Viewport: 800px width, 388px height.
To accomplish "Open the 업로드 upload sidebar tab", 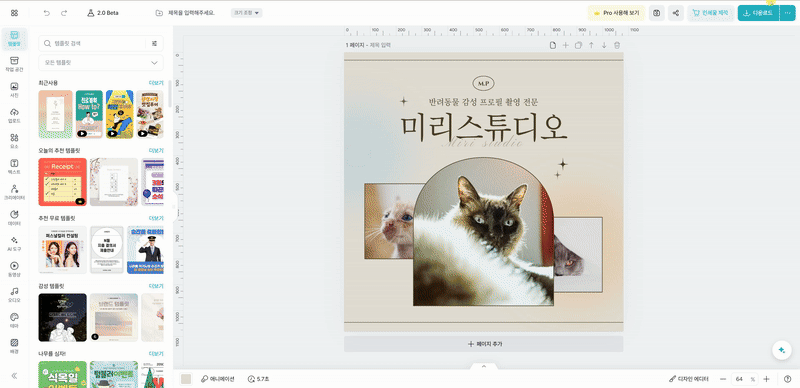I will click(14, 115).
